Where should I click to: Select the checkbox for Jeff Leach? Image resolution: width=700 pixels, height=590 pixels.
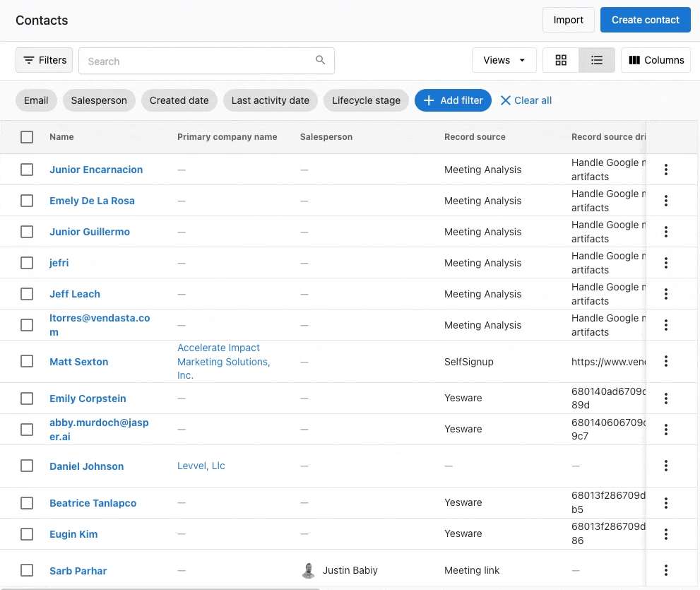coord(27,294)
